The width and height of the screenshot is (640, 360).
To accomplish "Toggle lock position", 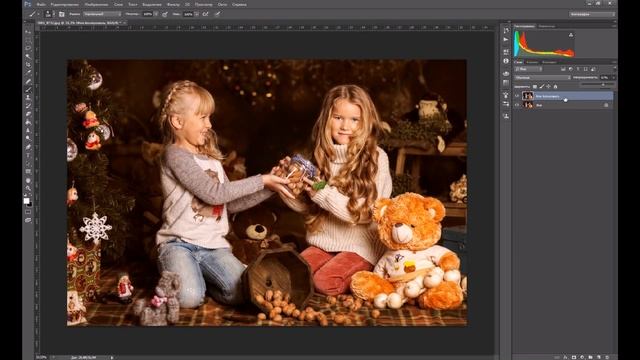I will (548, 87).
